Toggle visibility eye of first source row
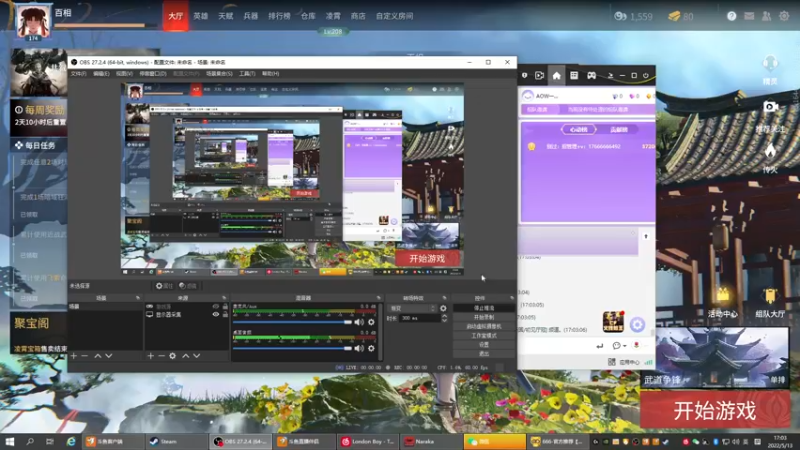The image size is (800, 450). [x=216, y=307]
